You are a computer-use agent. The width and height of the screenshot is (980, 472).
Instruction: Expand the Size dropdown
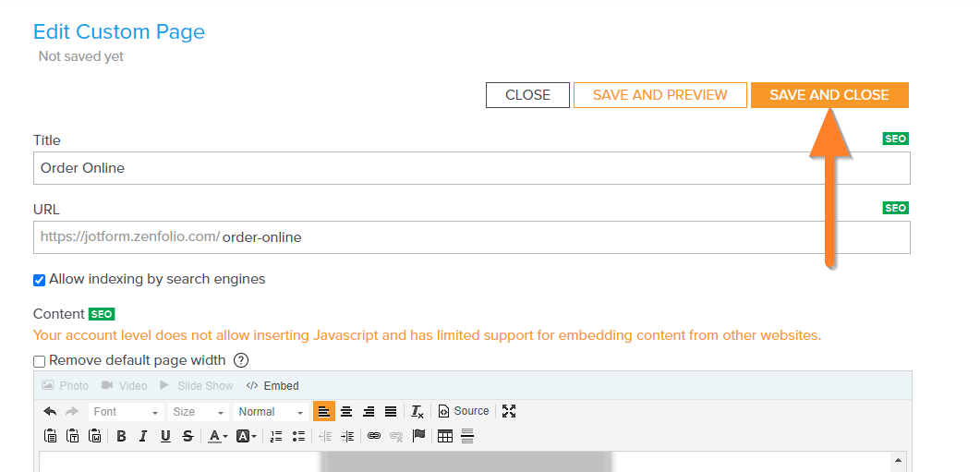[x=199, y=412]
